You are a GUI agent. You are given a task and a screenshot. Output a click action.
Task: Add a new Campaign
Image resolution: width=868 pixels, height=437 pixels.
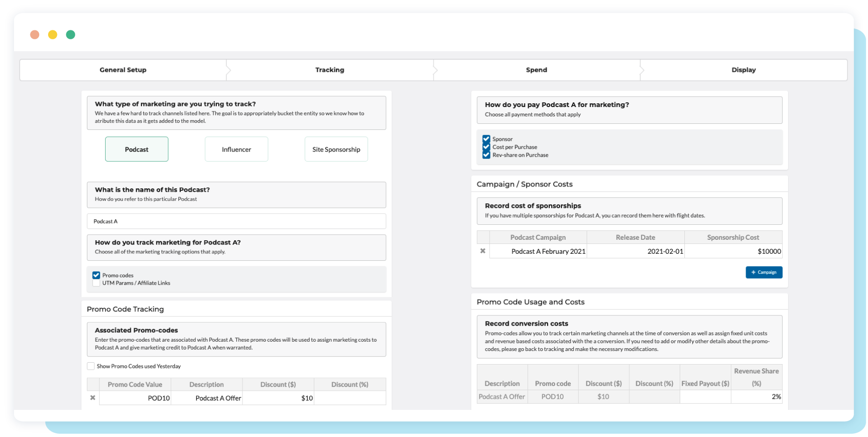coord(764,272)
